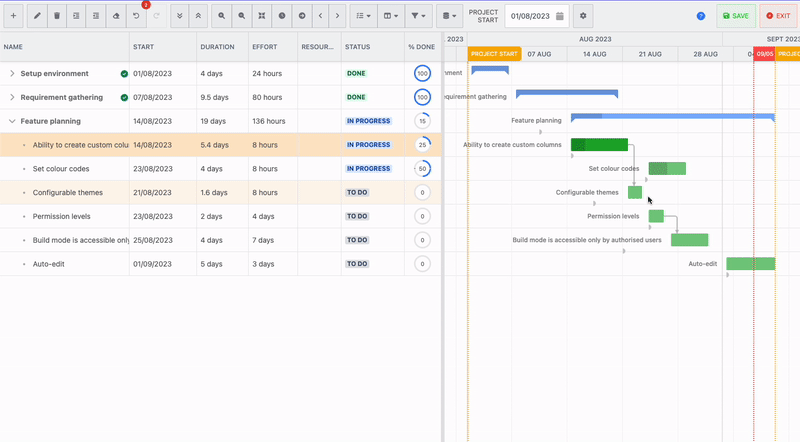Shift timeline to next period

coord(337,16)
